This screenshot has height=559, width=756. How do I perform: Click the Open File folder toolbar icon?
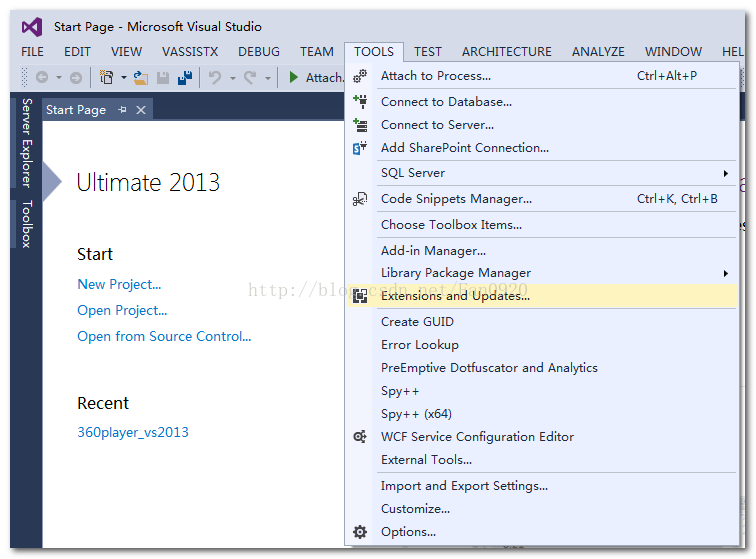(140, 77)
